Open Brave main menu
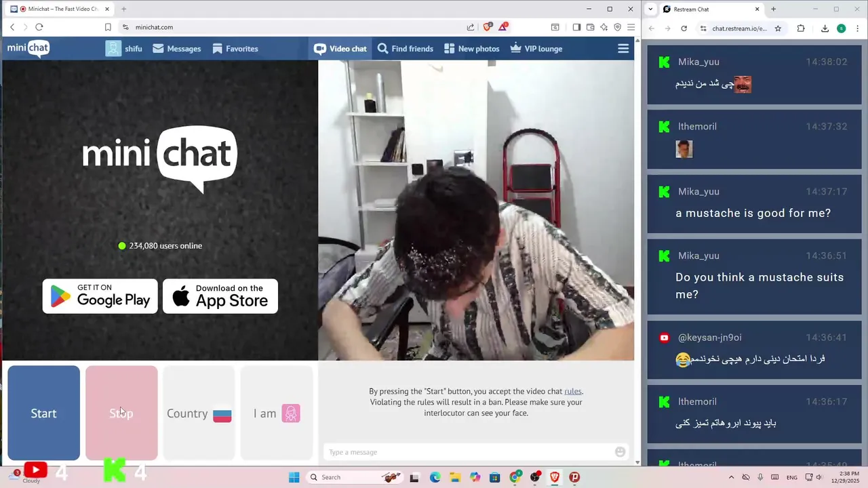This screenshot has height=488, width=868. (631, 27)
